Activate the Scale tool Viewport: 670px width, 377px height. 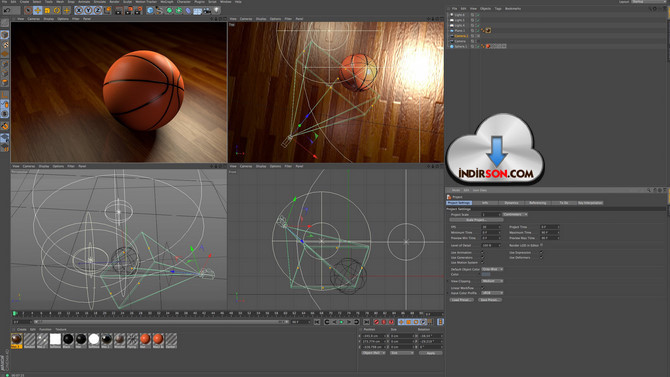47,10
